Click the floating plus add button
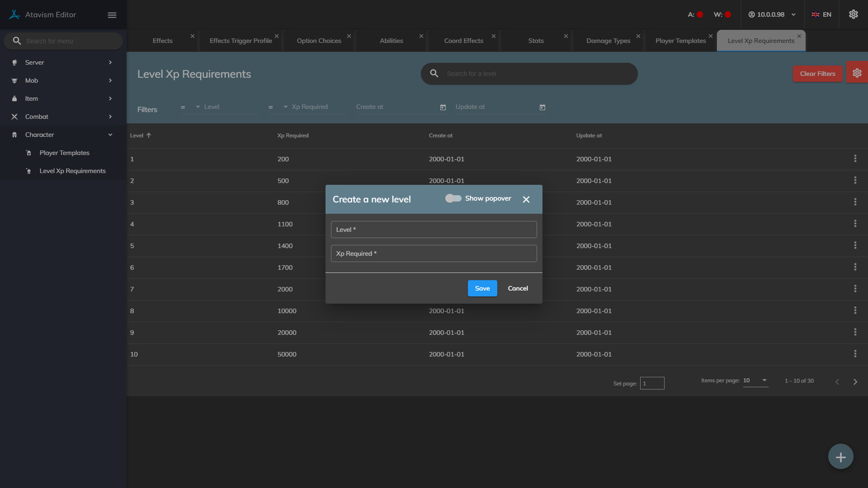 tap(840, 457)
